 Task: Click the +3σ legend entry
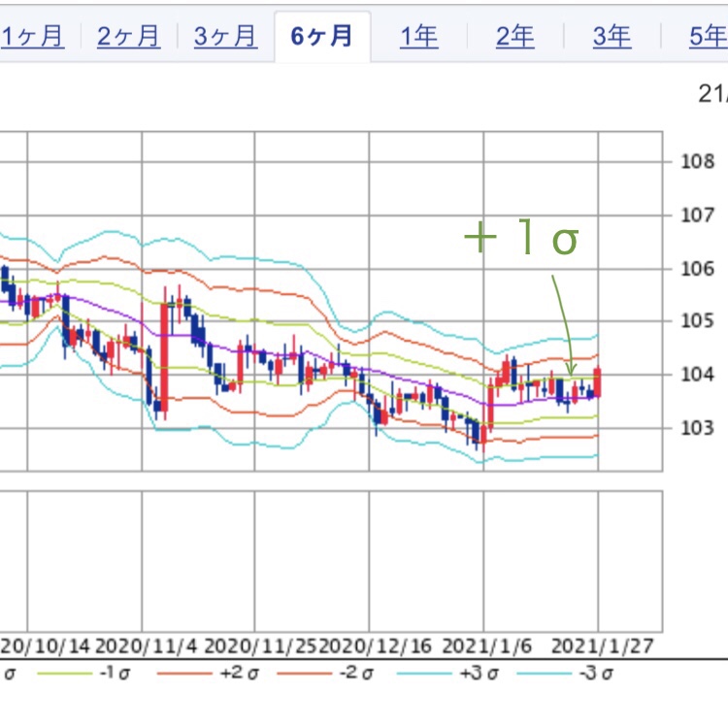(x=448, y=673)
